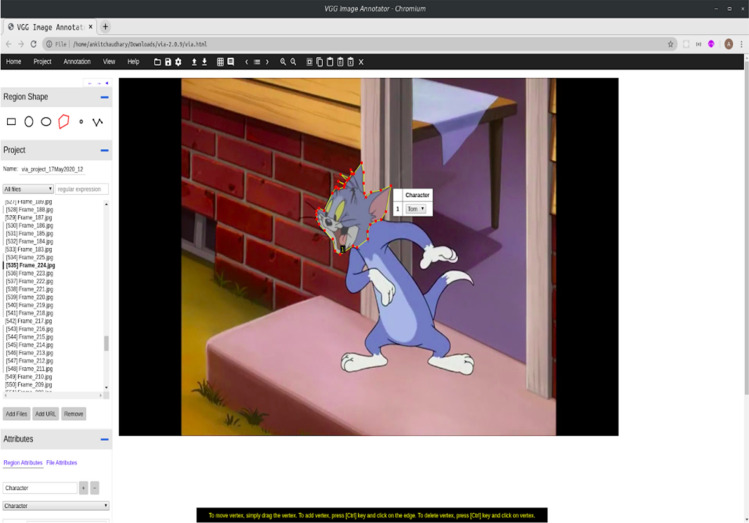
Task: Click the paste regions icon
Action: [x=330, y=62]
